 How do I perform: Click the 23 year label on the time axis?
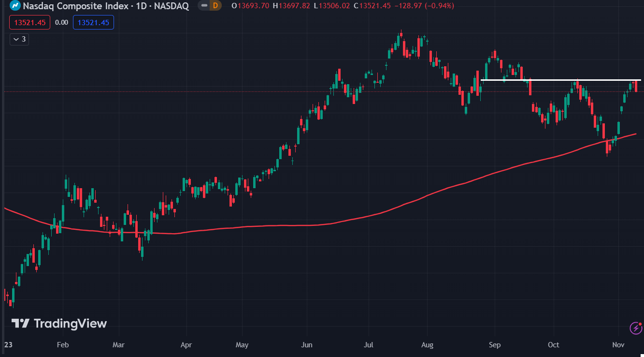point(8,345)
